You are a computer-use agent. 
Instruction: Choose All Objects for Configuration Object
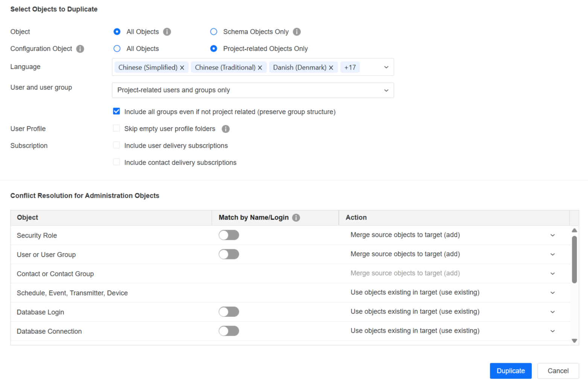(117, 49)
